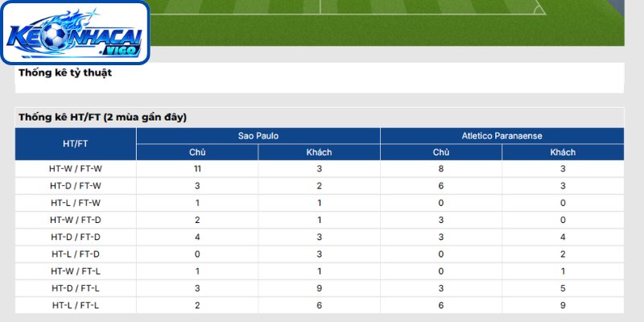Select the HT-W / FT-D row label

[76, 220]
